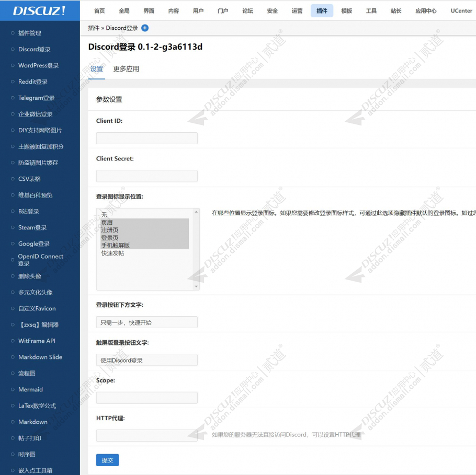Click the DISCUZ! logo

39,10
